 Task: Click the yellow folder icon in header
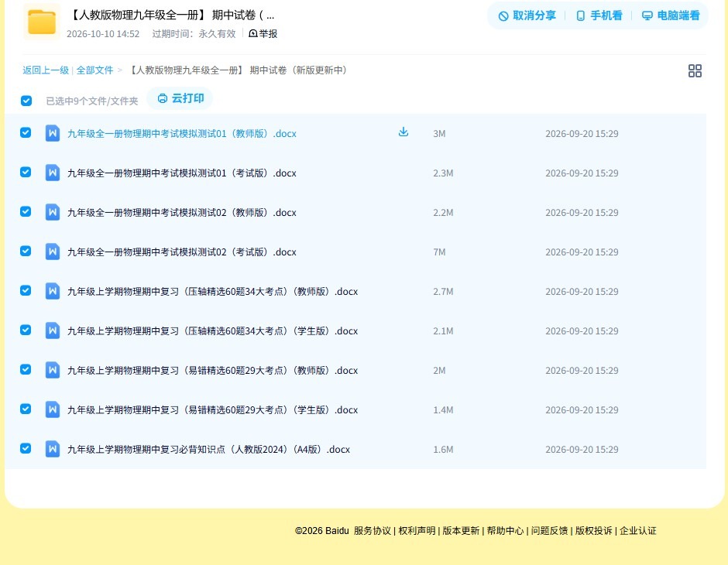[x=42, y=22]
